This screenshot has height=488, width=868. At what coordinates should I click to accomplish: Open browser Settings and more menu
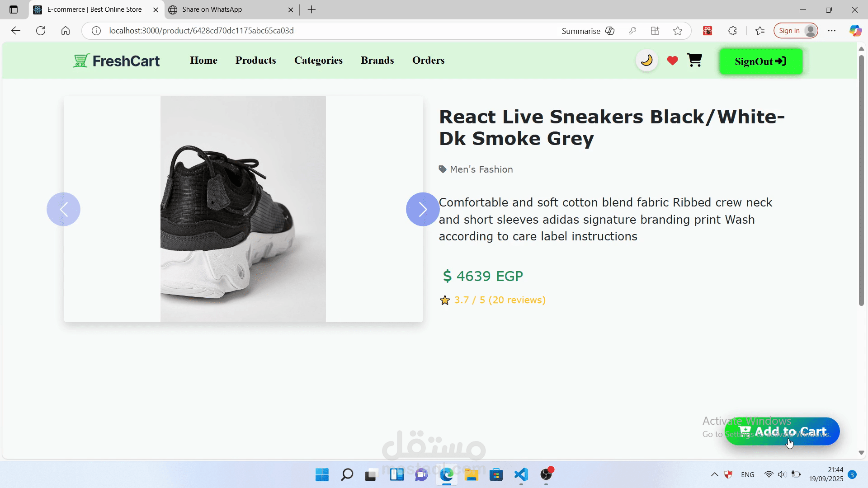point(832,31)
